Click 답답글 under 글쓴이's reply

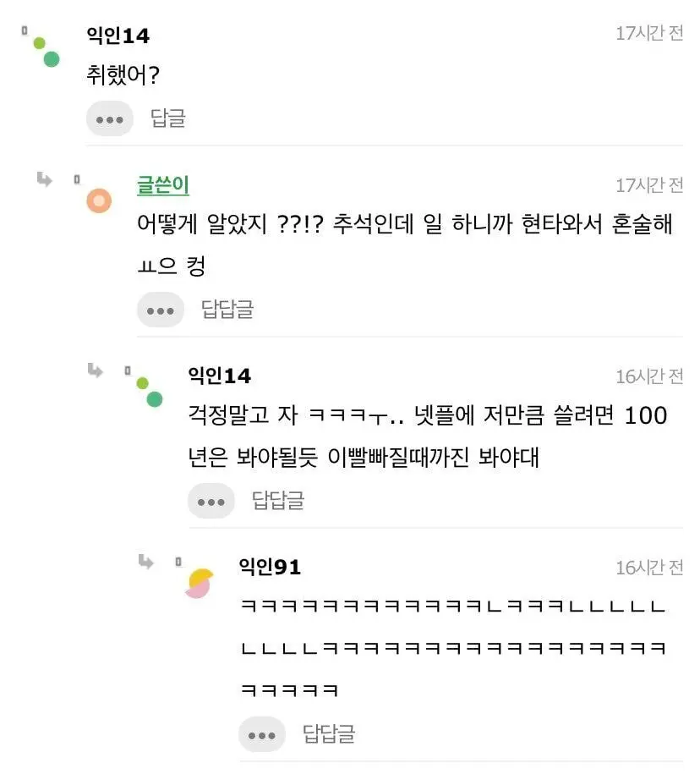pos(227,310)
